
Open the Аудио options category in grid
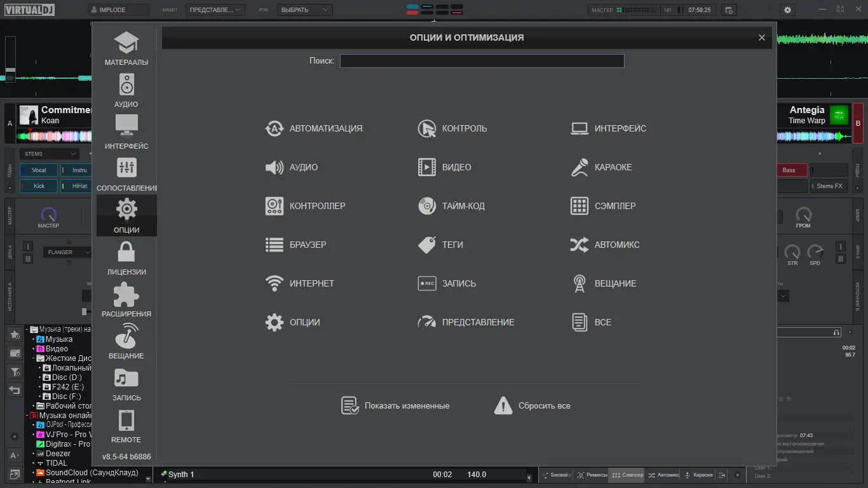pyautogui.click(x=292, y=167)
